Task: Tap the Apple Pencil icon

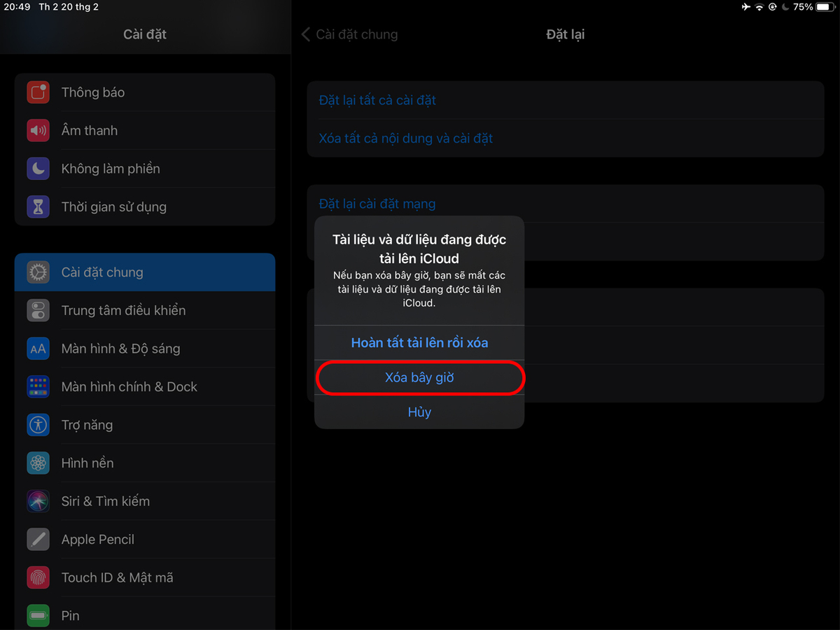Action: point(38,539)
